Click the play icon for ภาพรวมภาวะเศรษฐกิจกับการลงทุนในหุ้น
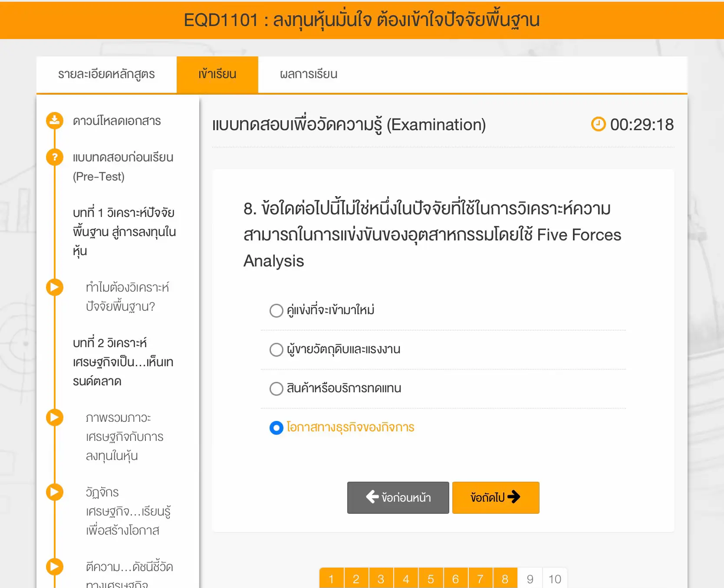 pos(54,417)
